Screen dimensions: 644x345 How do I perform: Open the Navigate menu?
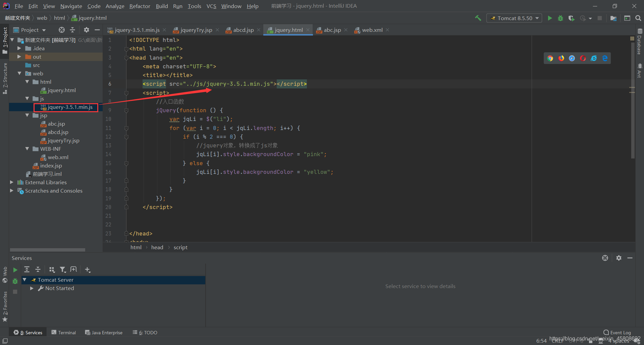point(71,6)
